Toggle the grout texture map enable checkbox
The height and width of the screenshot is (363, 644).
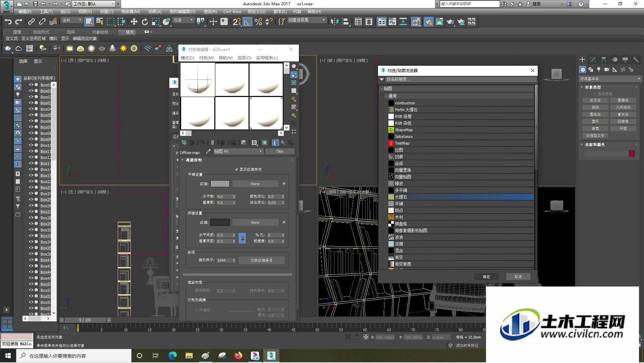284,222
